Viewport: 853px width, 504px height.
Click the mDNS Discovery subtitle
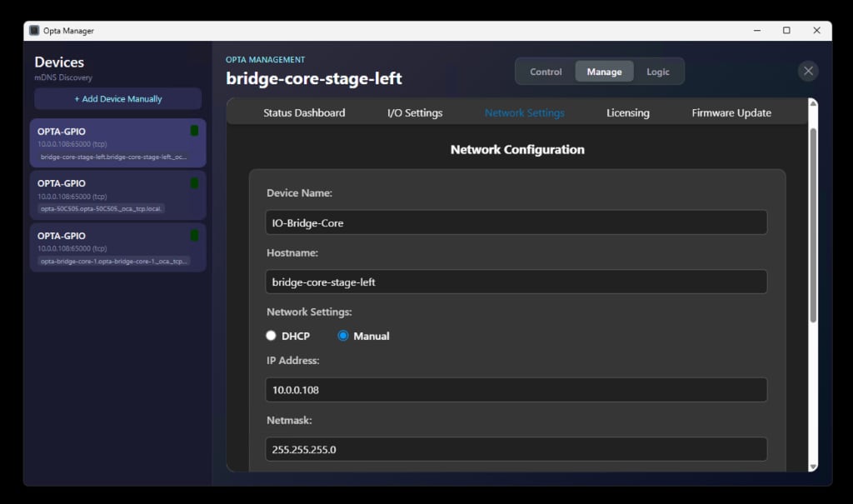[63, 77]
